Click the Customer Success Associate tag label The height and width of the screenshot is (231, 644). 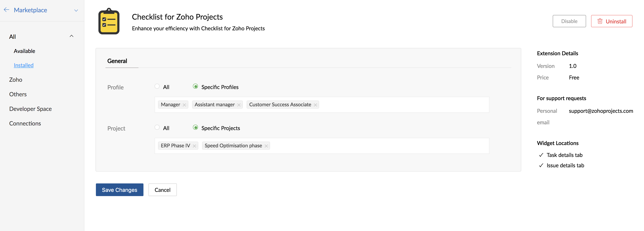(280, 105)
